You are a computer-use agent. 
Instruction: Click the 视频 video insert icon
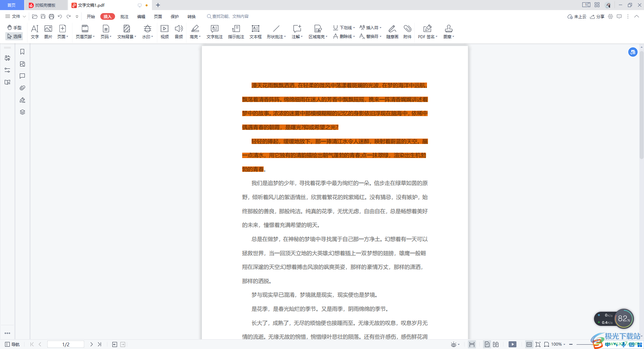point(165,32)
